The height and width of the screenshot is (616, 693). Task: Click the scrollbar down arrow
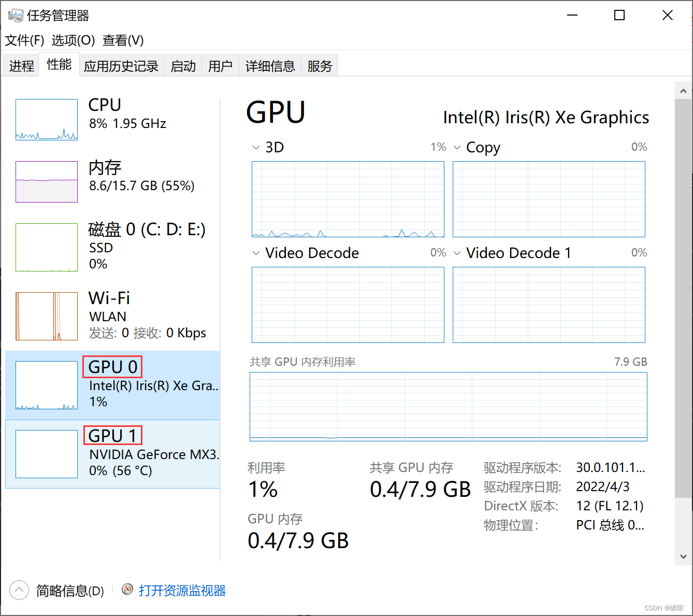[683, 557]
